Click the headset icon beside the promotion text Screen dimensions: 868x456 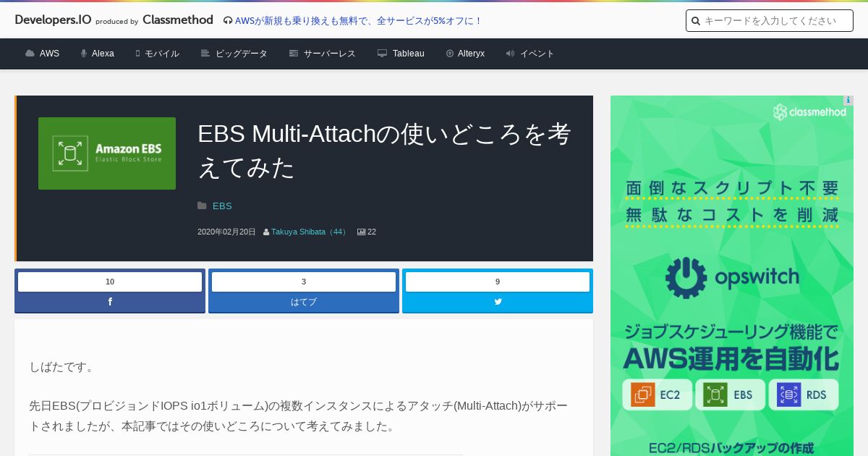click(x=228, y=21)
